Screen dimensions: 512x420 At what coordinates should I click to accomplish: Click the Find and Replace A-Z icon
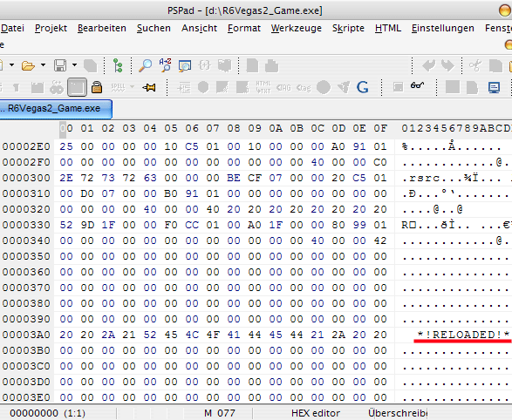click(x=165, y=64)
